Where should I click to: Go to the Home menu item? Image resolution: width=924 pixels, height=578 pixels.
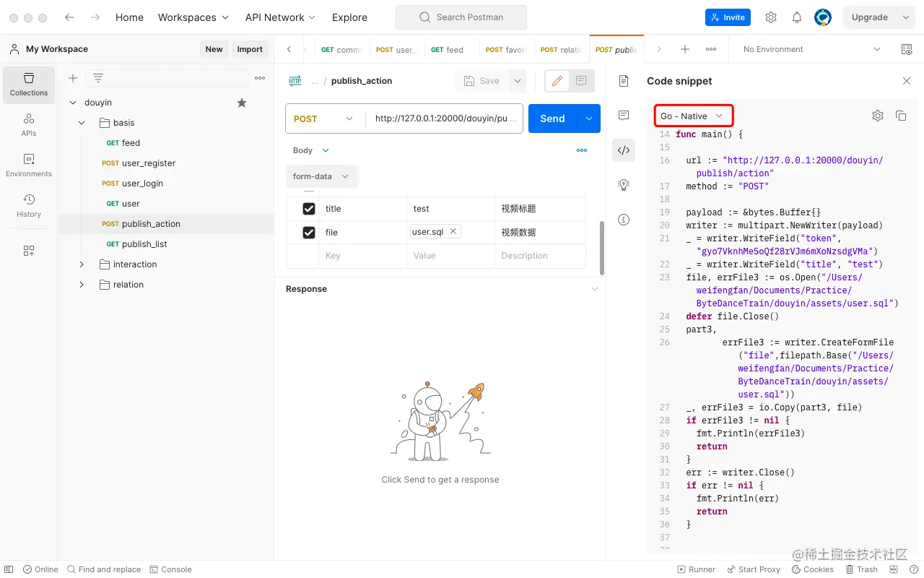coord(129,17)
